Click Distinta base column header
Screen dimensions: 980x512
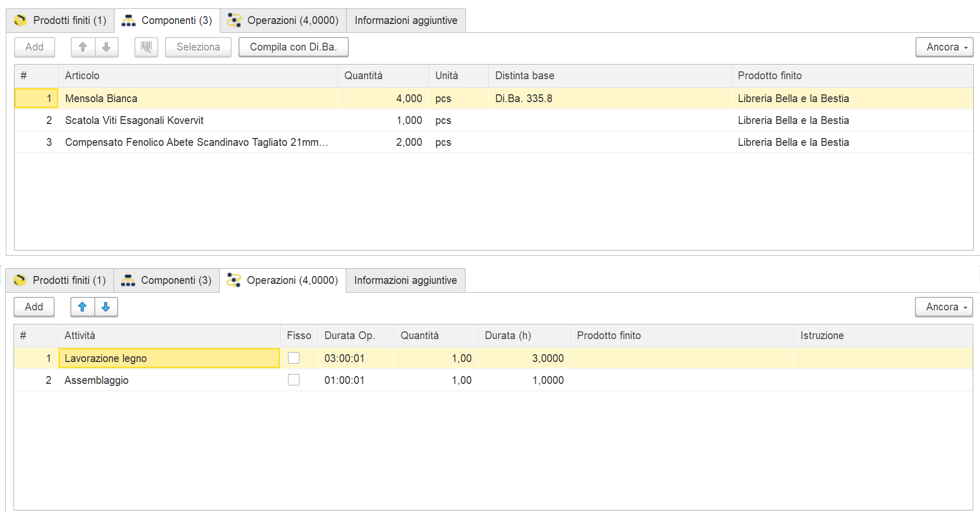[x=610, y=76]
